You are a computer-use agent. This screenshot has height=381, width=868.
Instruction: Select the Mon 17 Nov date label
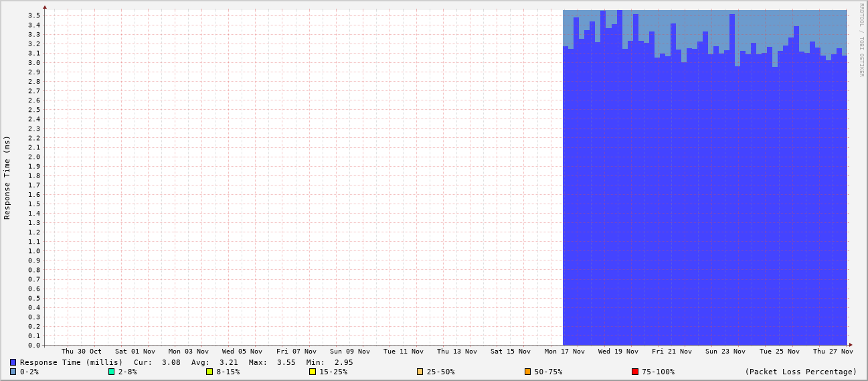click(564, 352)
